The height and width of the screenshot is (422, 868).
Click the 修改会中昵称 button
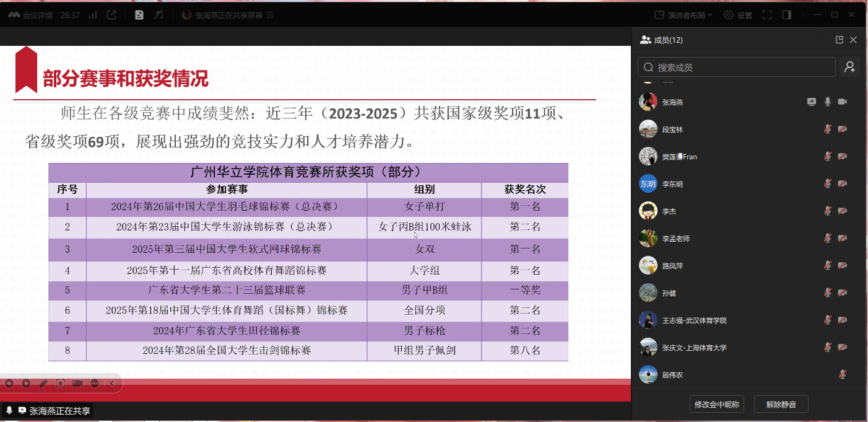point(717,405)
